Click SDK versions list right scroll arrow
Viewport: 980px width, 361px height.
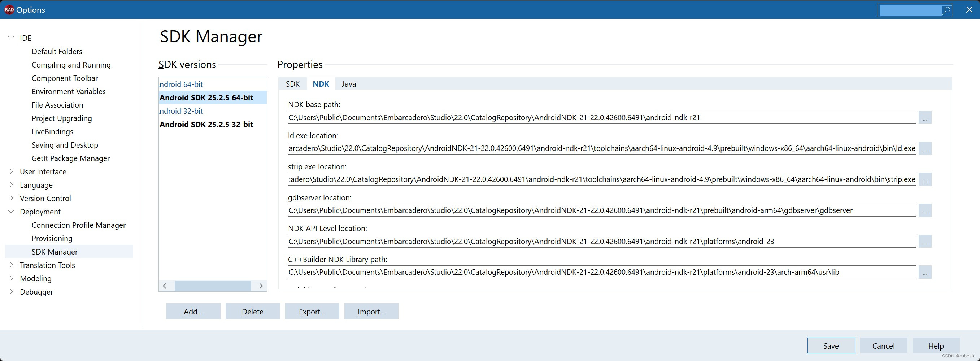point(261,286)
